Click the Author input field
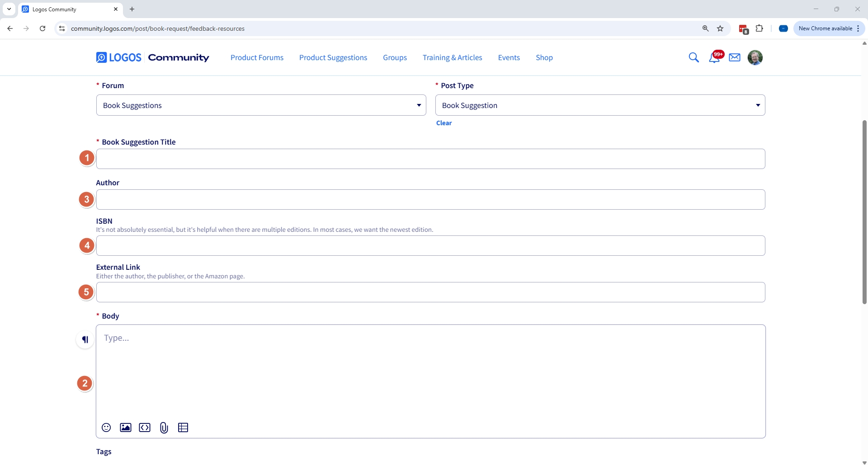This screenshot has width=868, height=465. (430, 199)
